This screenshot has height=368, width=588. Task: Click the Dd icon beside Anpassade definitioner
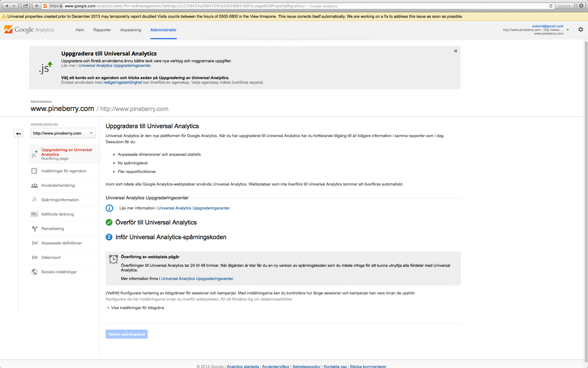point(35,243)
